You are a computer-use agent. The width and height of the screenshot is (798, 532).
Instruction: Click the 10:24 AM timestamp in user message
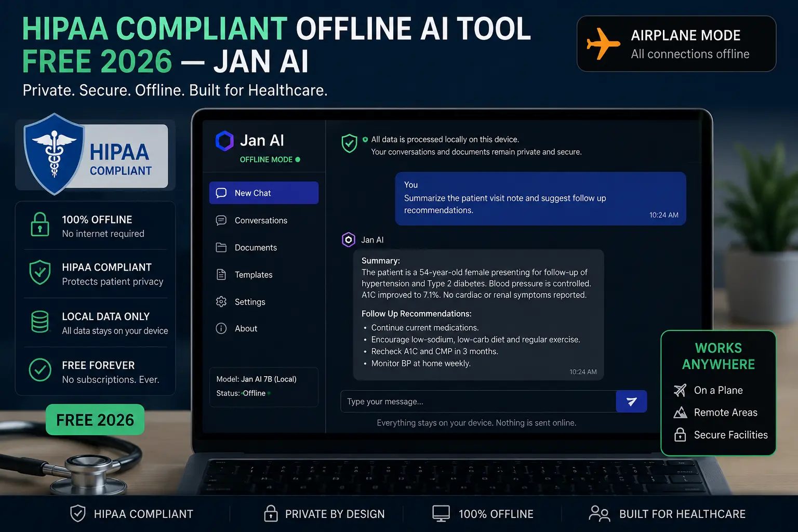click(663, 215)
